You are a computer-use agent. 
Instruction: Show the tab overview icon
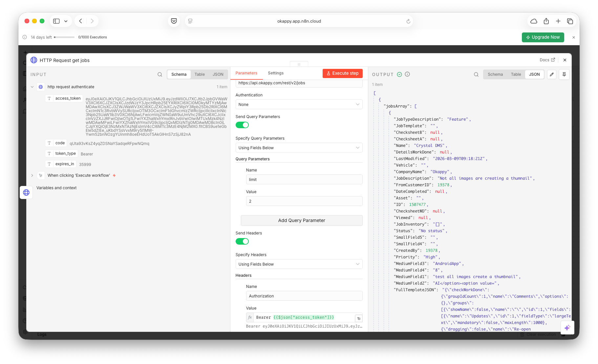tap(570, 21)
